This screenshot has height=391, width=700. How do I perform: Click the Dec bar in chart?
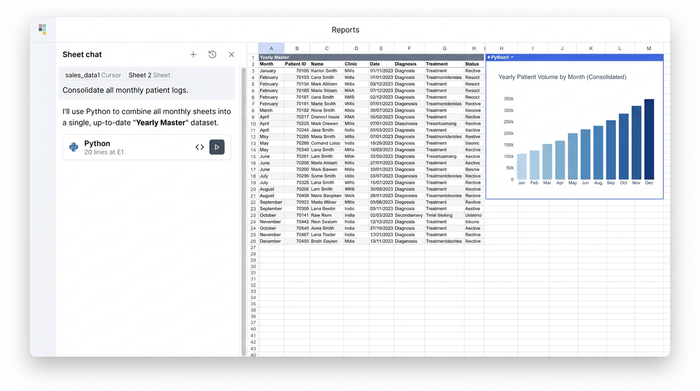pyautogui.click(x=649, y=139)
